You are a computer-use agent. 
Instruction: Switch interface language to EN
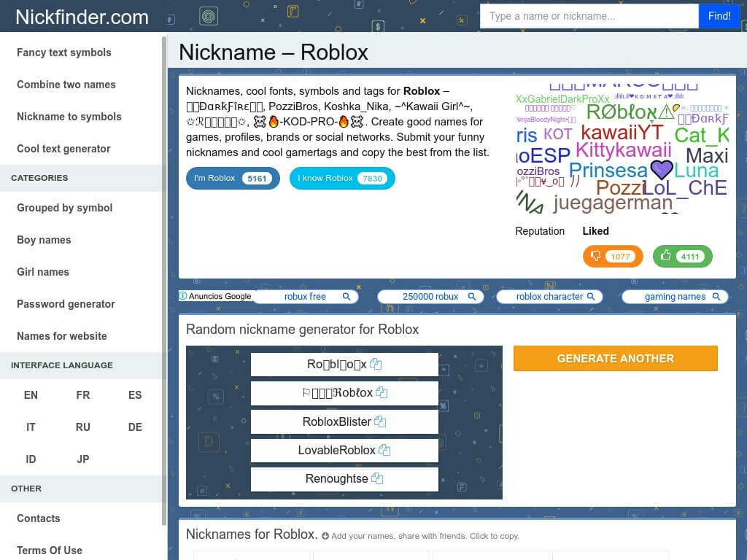pos(31,395)
